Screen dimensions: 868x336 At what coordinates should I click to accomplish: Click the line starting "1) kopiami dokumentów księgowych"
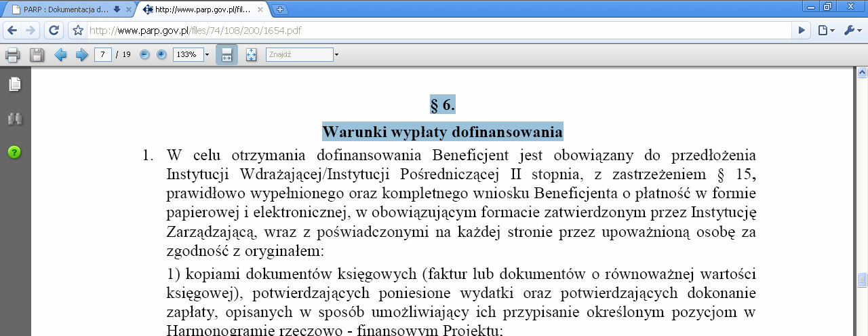coord(462,274)
